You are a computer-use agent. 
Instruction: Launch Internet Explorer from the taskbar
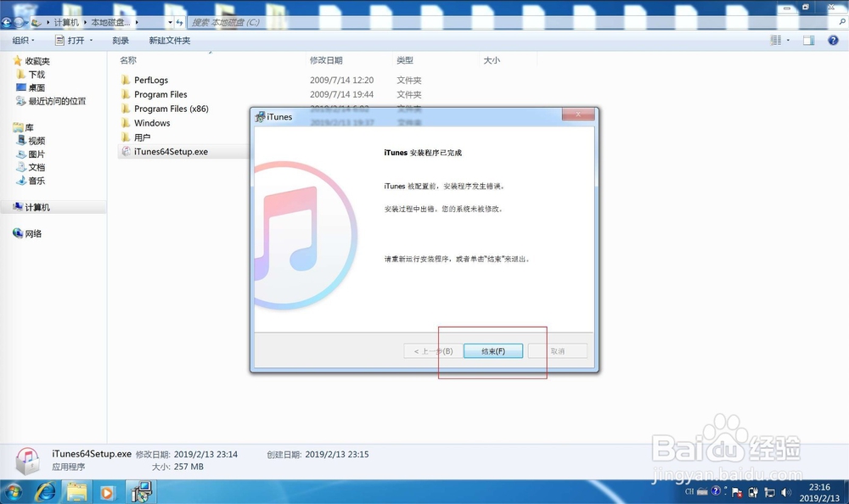point(46,492)
